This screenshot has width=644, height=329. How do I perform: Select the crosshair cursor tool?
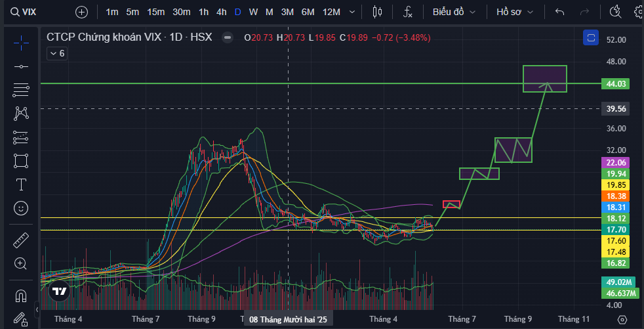21,43
